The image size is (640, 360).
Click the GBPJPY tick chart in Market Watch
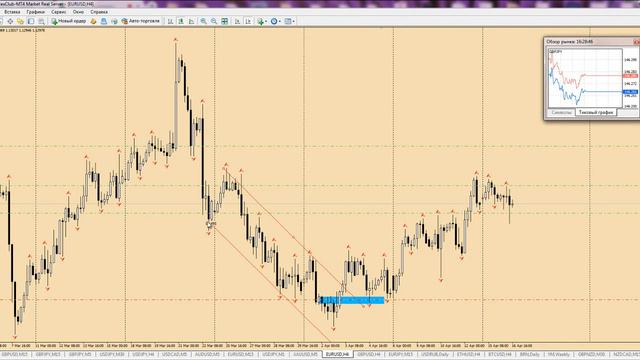tap(585, 78)
